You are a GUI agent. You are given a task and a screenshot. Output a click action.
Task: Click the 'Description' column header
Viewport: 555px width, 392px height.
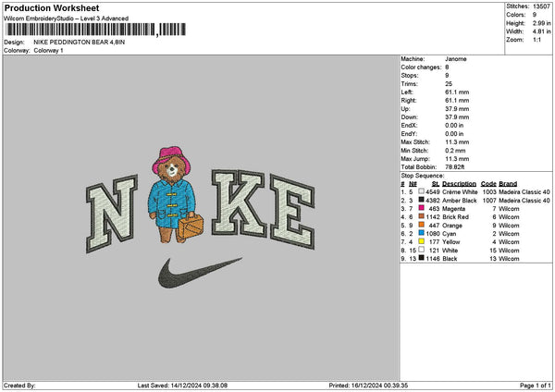(459, 184)
